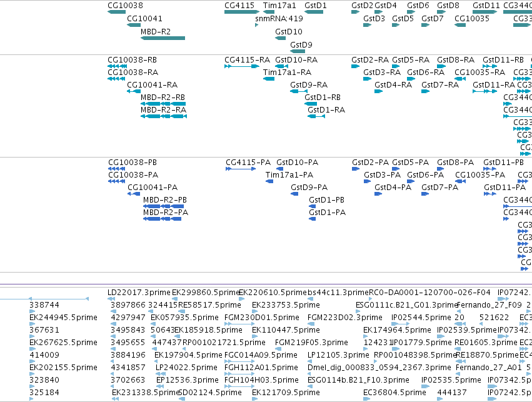The height and width of the screenshot is (402, 532).
Task: Select the GstD9 gene feature
Action: [x=298, y=51]
